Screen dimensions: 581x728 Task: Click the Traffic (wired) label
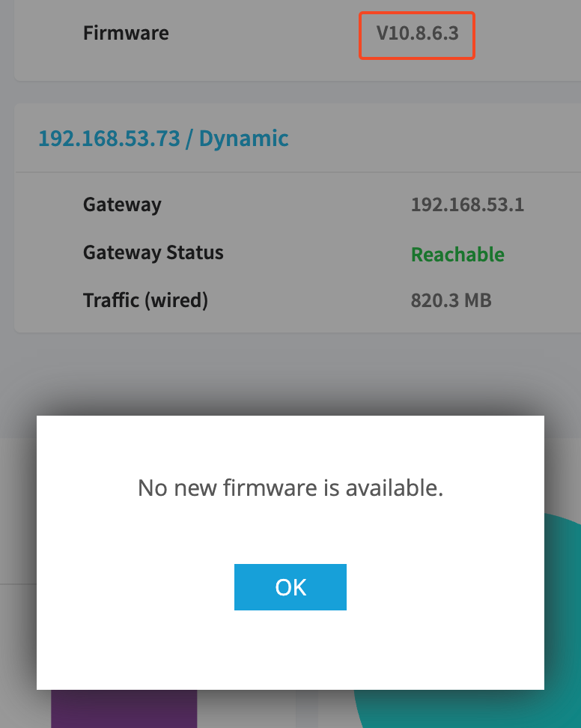(x=145, y=300)
